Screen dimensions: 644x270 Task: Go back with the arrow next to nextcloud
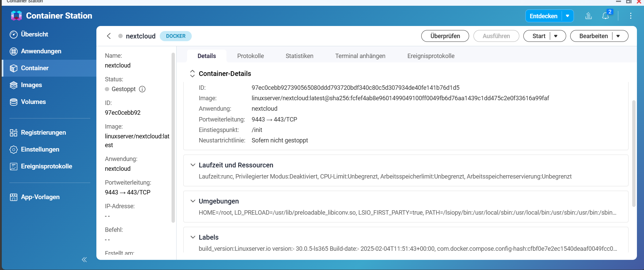click(x=109, y=36)
